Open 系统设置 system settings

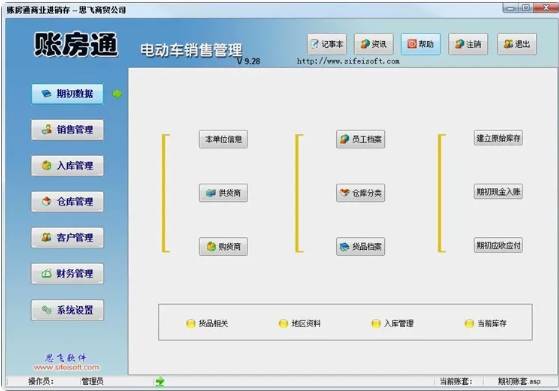(67, 310)
